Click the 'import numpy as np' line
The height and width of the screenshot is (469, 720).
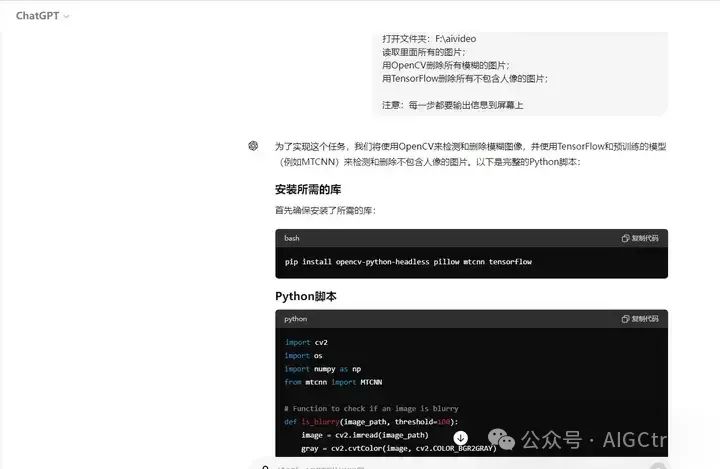(323, 369)
